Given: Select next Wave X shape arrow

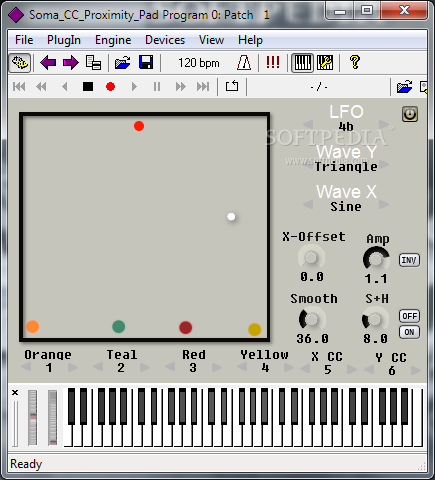Looking at the screenshot, I should pos(384,204).
